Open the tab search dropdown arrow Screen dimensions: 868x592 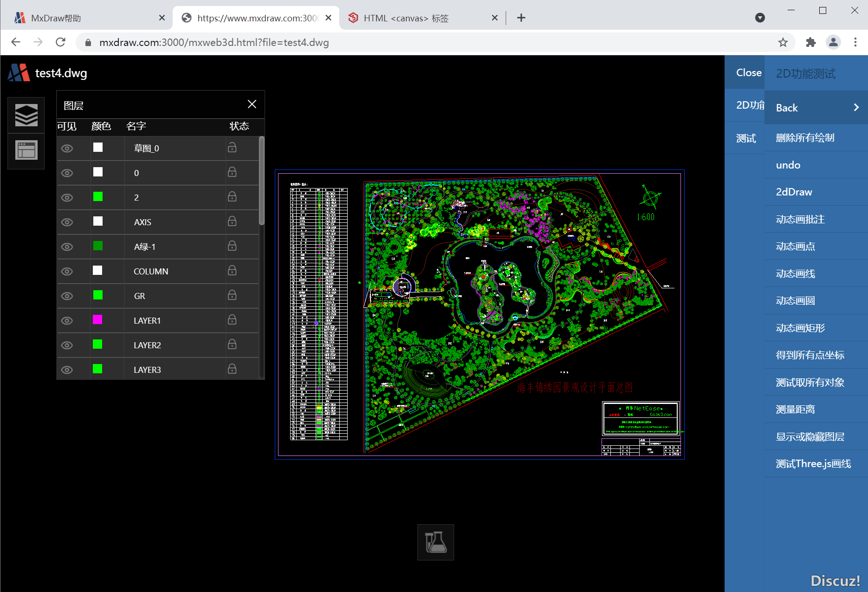760,18
